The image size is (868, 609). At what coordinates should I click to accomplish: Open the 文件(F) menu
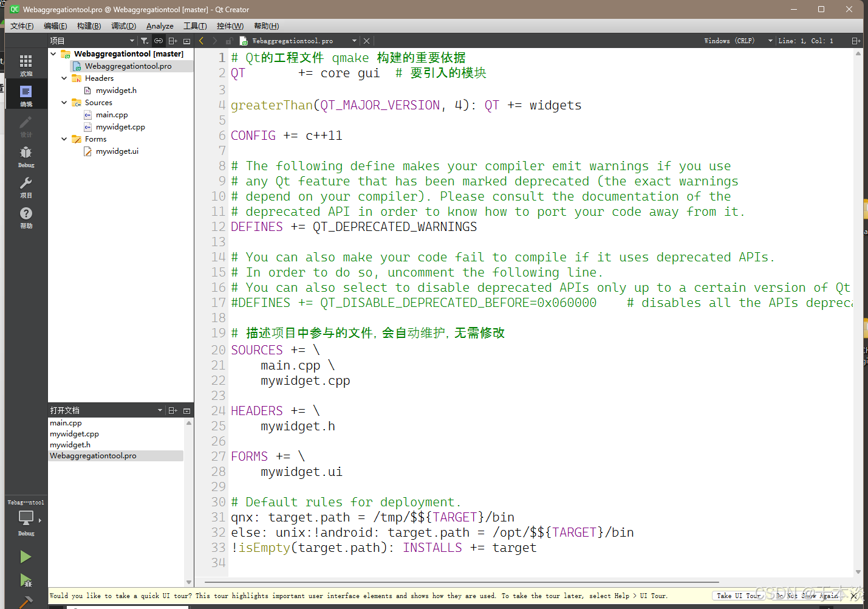click(x=22, y=26)
